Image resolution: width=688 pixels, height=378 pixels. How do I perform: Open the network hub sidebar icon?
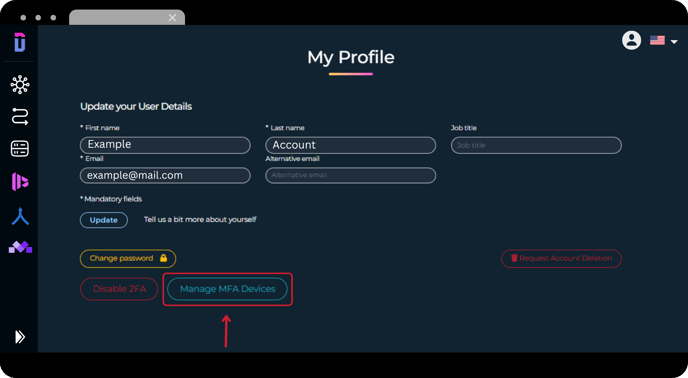[20, 84]
